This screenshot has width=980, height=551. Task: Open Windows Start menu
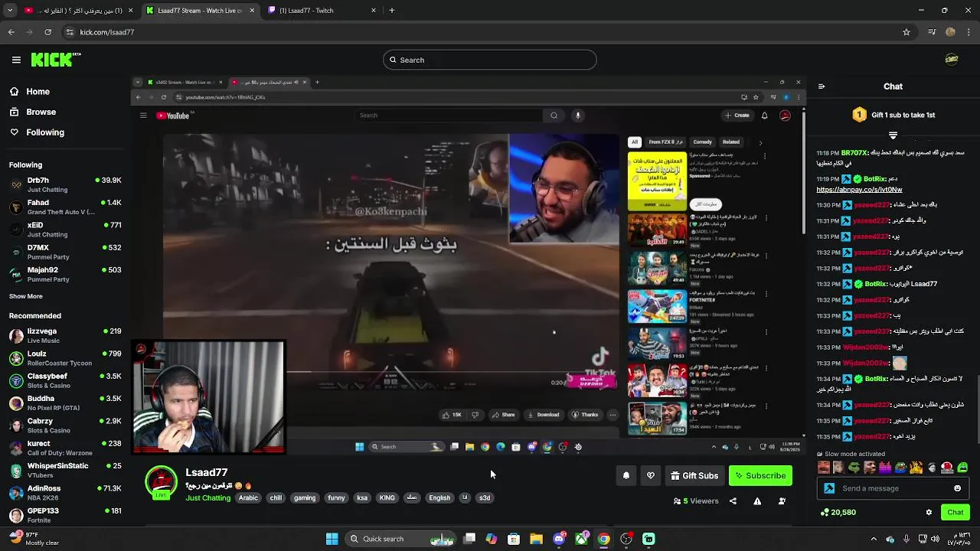332,539
